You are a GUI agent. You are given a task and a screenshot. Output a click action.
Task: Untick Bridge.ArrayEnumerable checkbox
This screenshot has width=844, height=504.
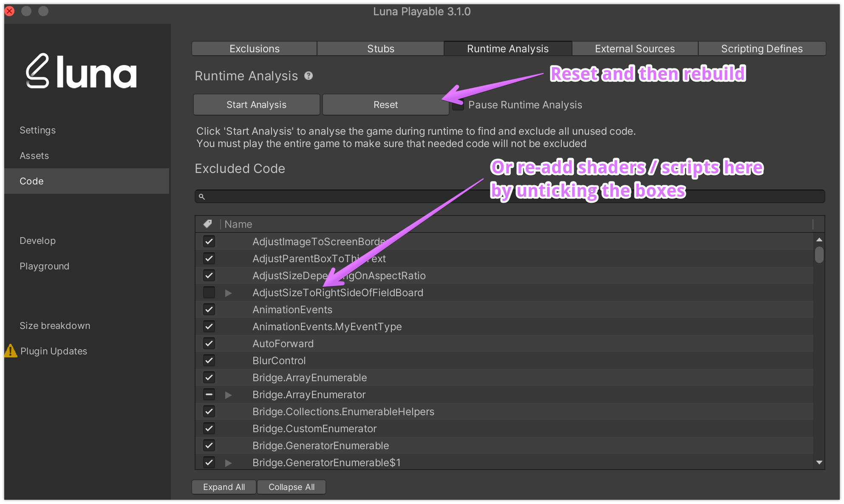point(209,377)
